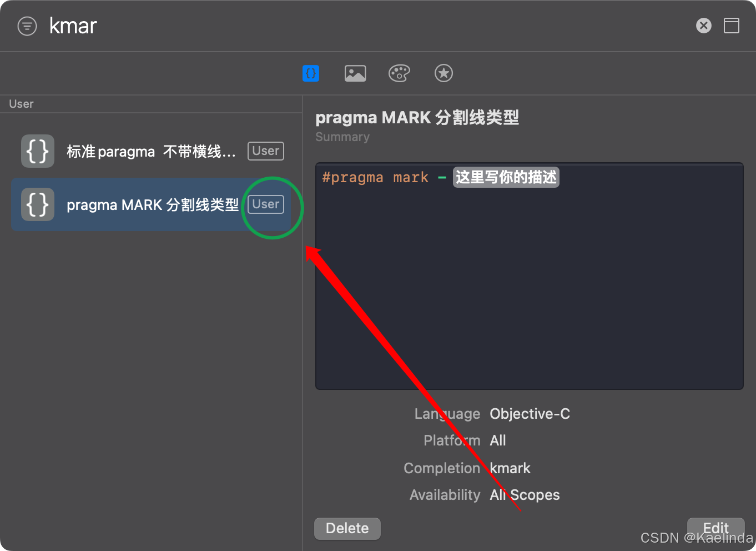Viewport: 756px width, 551px height.
Task: Switch to the starred Symbols library tab
Action: tap(443, 73)
